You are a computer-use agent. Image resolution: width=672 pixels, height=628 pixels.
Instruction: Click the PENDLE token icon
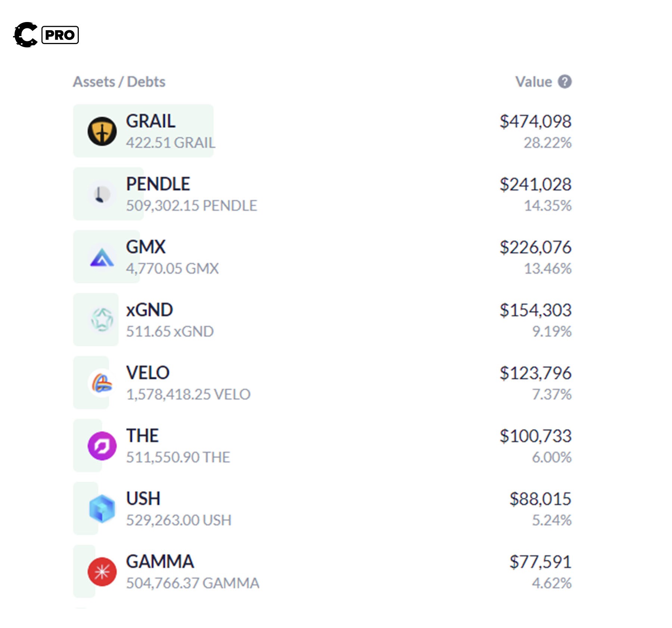tap(101, 194)
